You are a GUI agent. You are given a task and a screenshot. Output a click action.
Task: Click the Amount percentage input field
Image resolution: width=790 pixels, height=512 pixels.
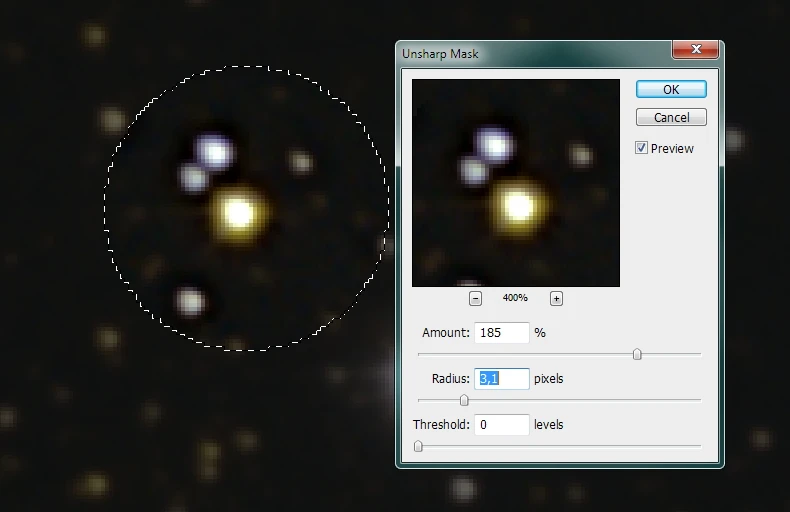coord(502,333)
